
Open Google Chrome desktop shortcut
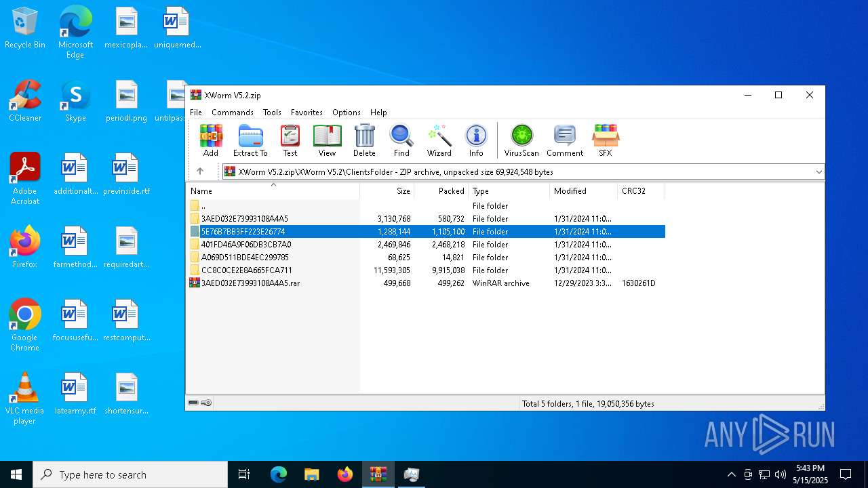25,325
